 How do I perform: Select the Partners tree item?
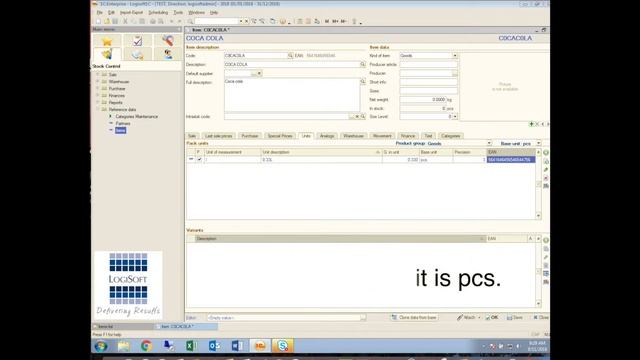[123, 123]
